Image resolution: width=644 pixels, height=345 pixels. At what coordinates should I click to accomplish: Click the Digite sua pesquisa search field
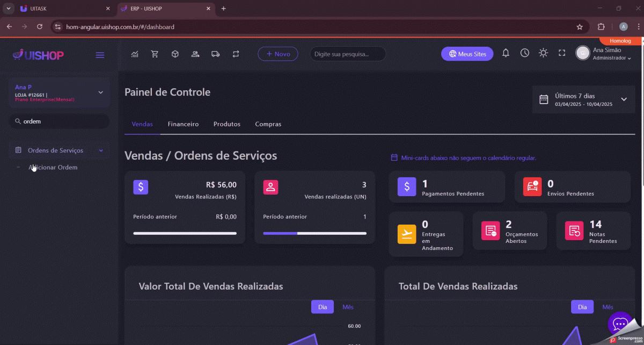(x=347, y=54)
